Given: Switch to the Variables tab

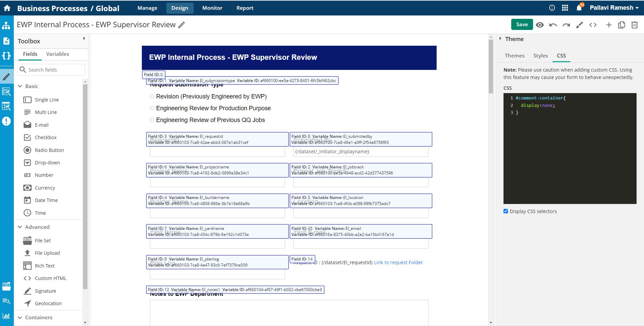Looking at the screenshot, I should (x=57, y=54).
